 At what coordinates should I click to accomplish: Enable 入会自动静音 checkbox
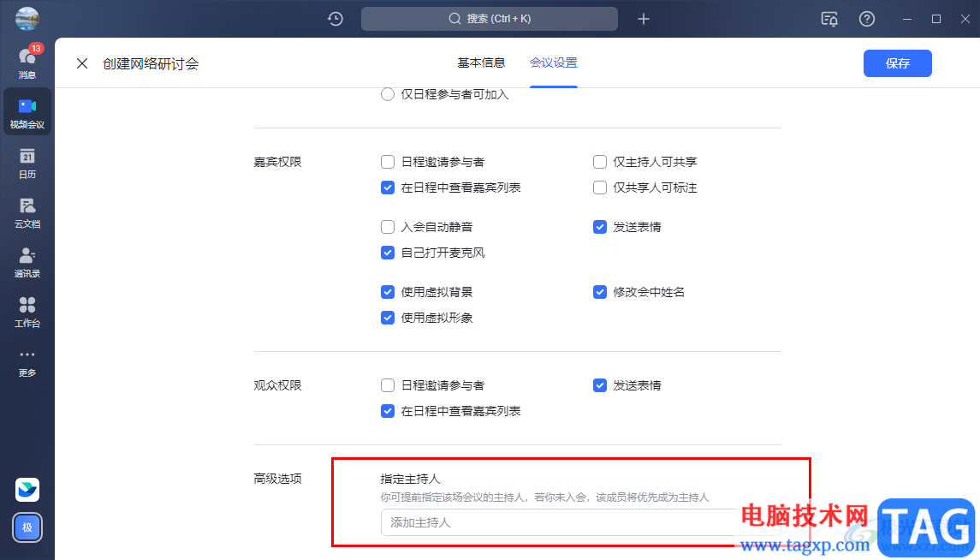[388, 227]
